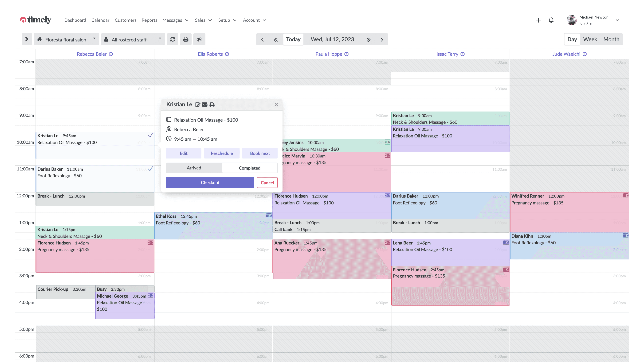Click the NEW badge on Ethel Koss appointment

tap(269, 216)
